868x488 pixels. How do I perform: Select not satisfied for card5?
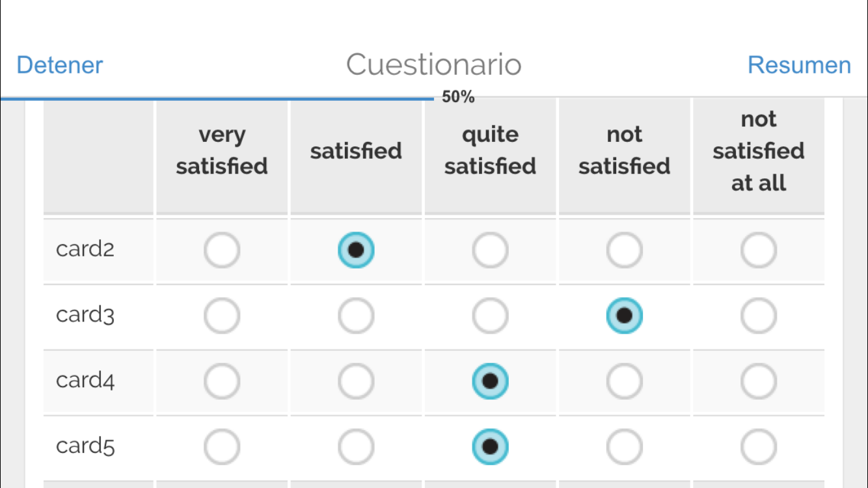tap(624, 446)
